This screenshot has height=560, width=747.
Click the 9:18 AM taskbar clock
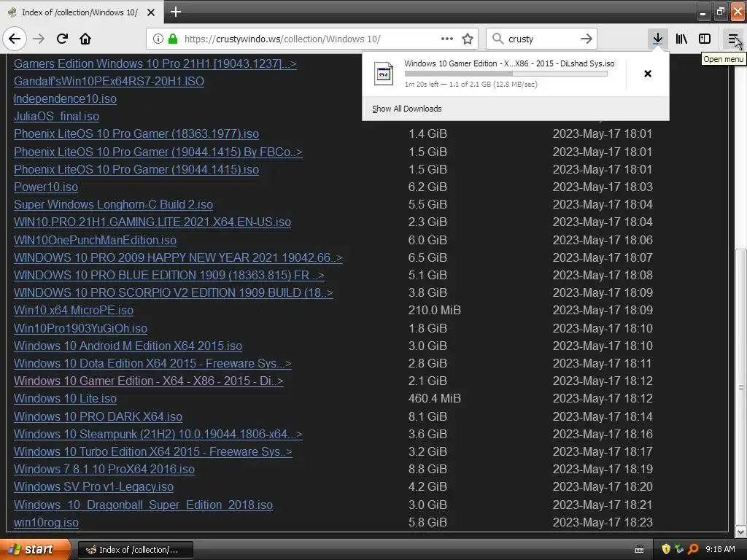(720, 550)
